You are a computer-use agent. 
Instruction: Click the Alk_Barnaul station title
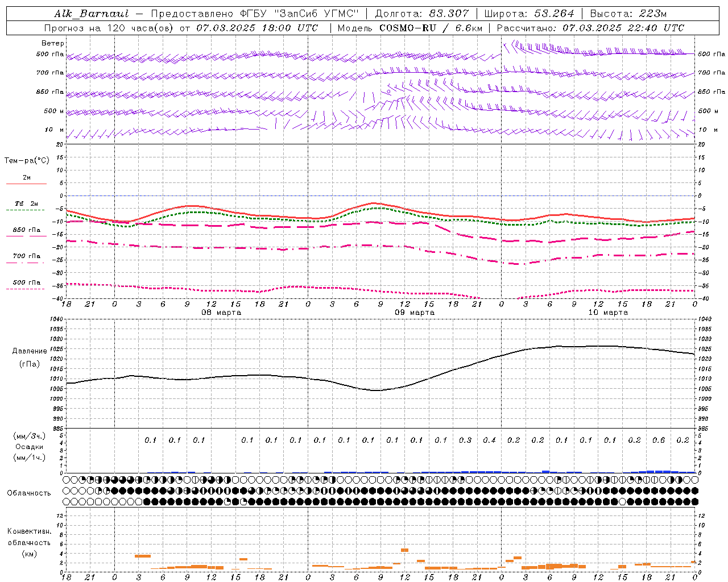tap(92, 14)
